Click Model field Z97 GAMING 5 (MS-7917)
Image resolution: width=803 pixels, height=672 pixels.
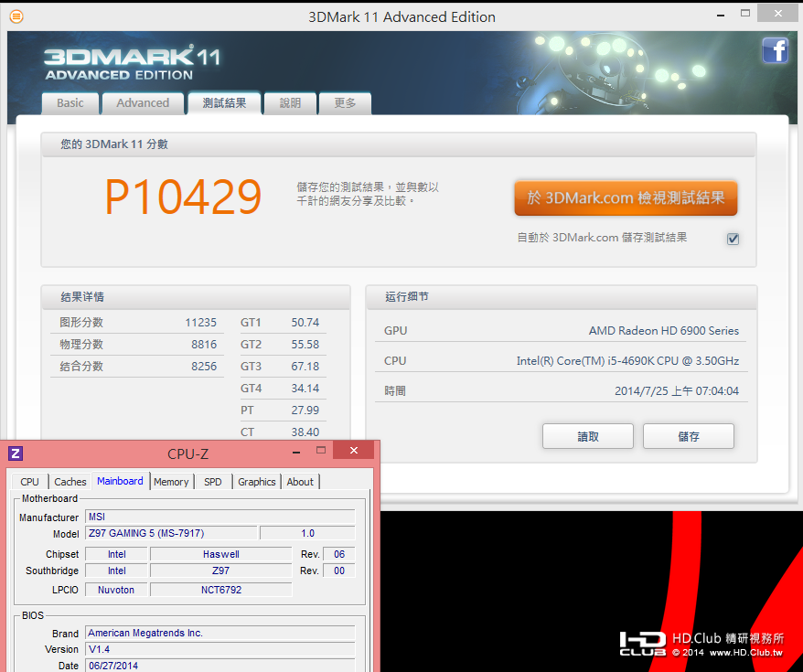(171, 533)
